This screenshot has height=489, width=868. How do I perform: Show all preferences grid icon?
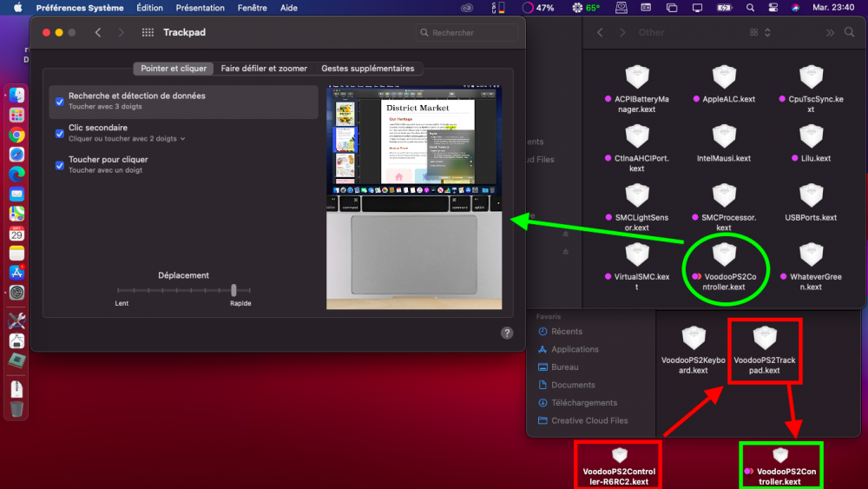148,33
